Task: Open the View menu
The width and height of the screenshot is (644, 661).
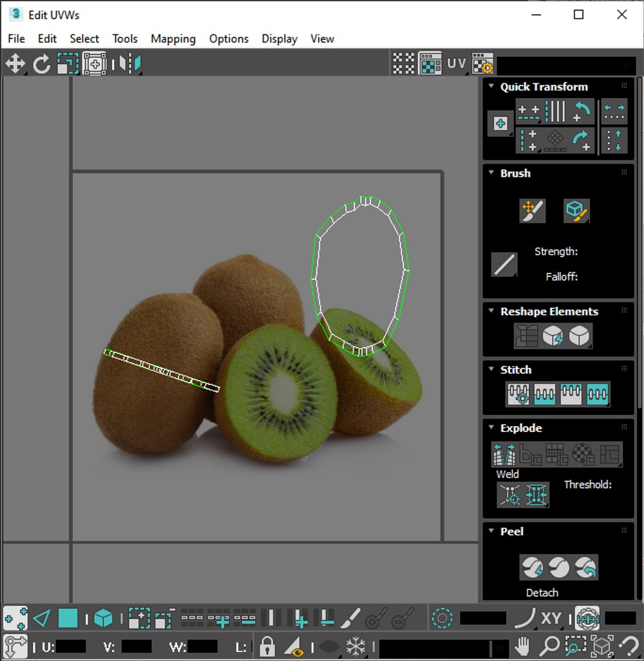Action: click(x=322, y=39)
